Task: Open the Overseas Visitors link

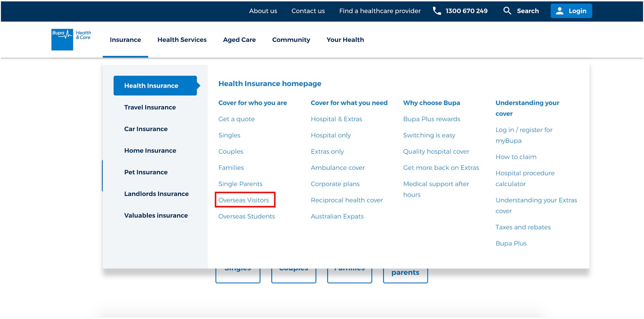Action: pyautogui.click(x=244, y=200)
